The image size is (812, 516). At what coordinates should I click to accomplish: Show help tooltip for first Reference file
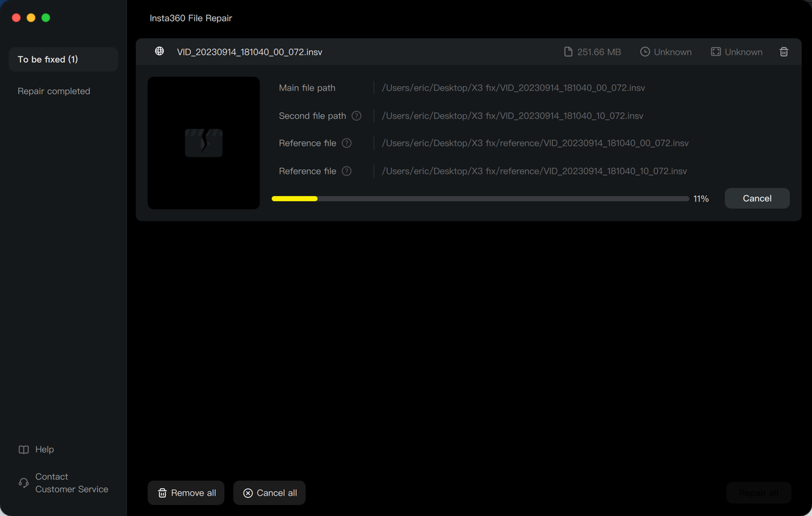[346, 143]
